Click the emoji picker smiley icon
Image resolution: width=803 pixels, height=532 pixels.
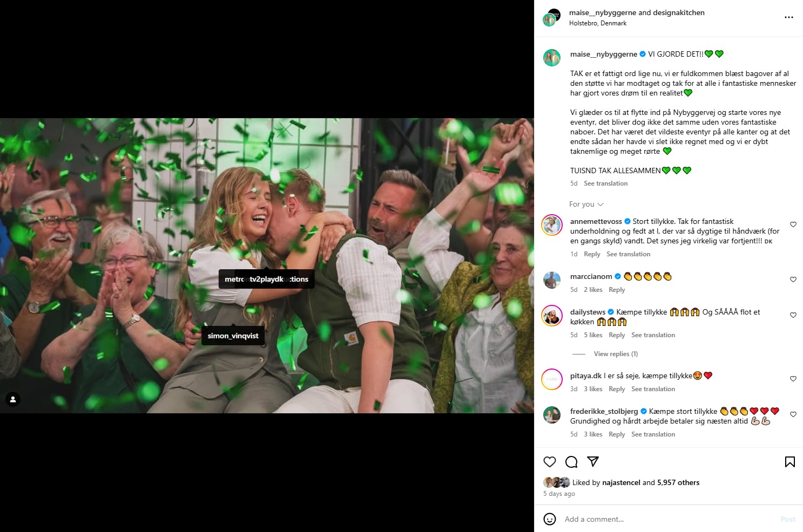point(550,519)
